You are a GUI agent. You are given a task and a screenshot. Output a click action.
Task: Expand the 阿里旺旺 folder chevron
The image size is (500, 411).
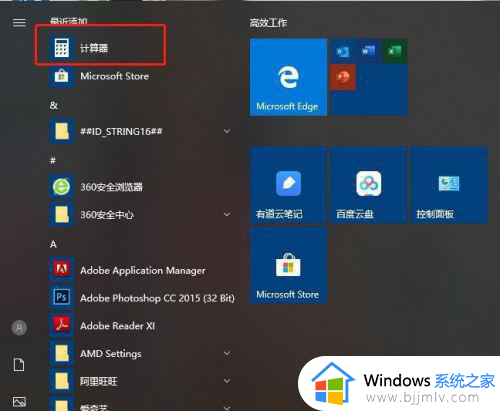227,381
